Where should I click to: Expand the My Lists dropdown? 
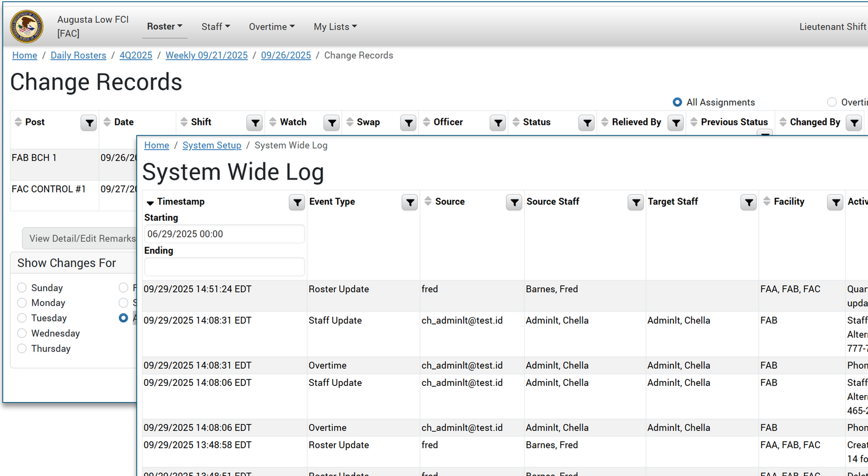point(335,27)
